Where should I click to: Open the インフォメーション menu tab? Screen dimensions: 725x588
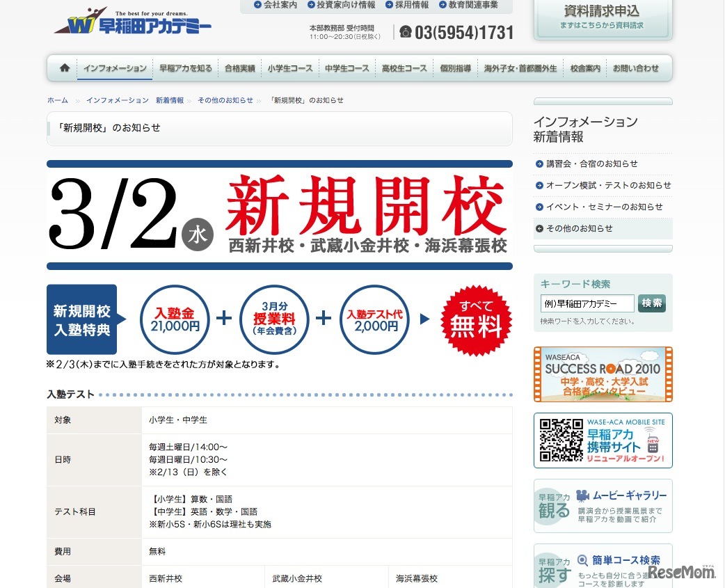click(115, 68)
